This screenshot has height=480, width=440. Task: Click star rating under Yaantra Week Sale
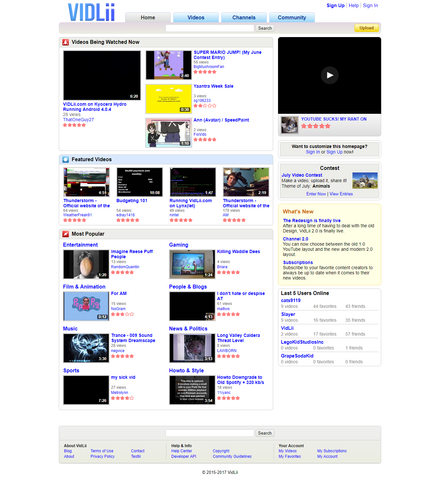[205, 106]
